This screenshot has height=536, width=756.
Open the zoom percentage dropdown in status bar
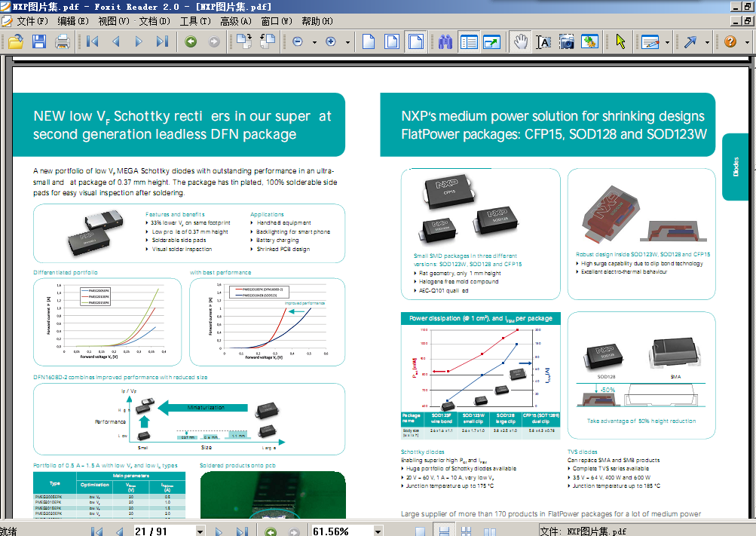[x=378, y=531]
